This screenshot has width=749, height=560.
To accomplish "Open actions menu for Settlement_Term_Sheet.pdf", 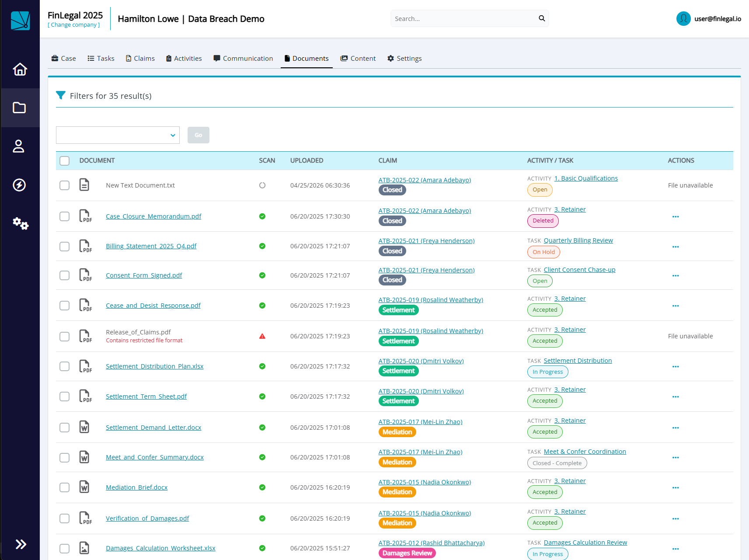I will point(676,397).
